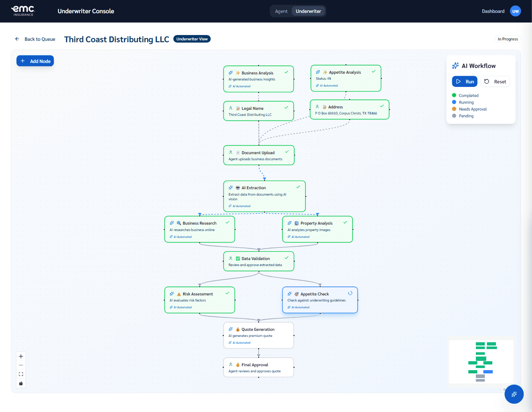Click the lock icon in the canvas controls
This screenshot has width=532, height=412.
click(21, 383)
